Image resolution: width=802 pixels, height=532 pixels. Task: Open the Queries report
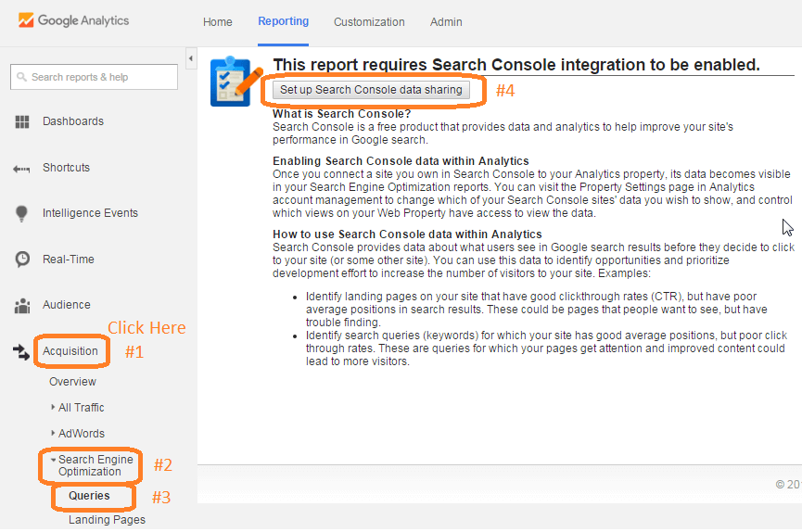(89, 496)
